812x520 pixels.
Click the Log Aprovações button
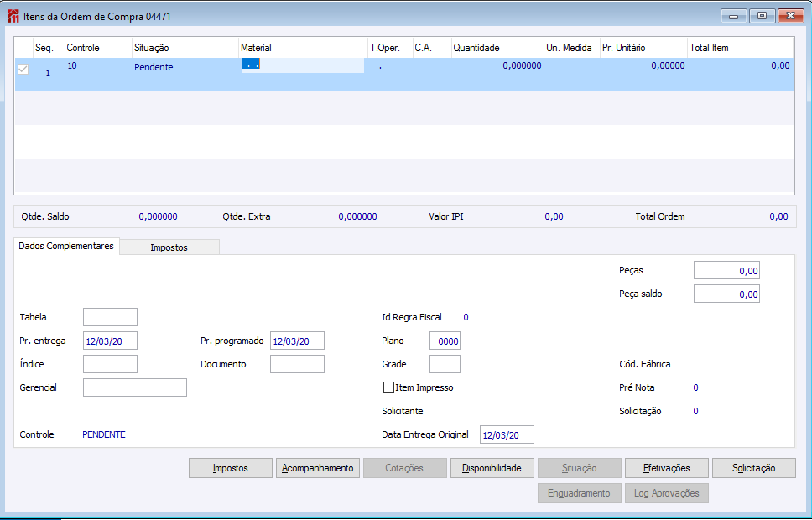(667, 493)
